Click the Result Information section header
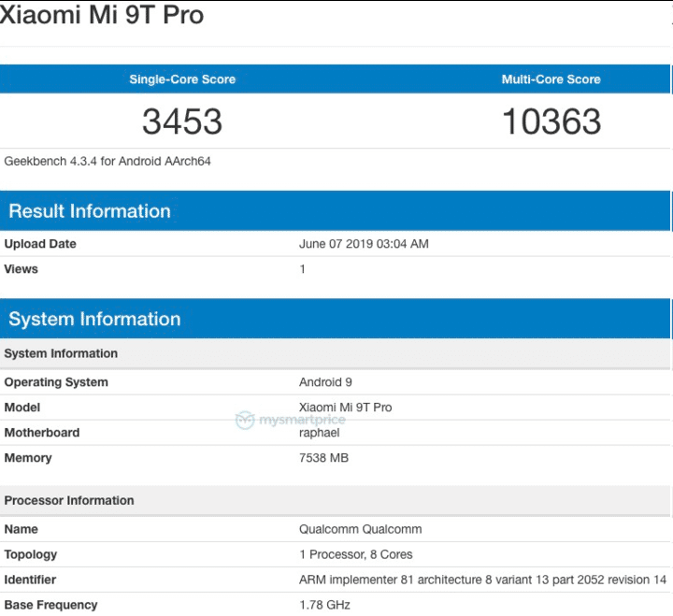 pyautogui.click(x=90, y=211)
